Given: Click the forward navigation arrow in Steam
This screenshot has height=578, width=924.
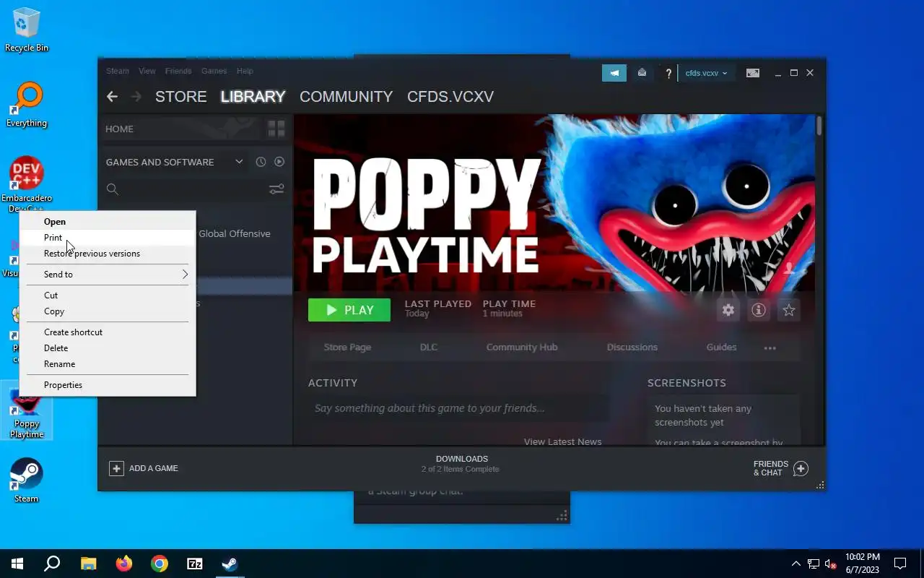Looking at the screenshot, I should click(136, 96).
